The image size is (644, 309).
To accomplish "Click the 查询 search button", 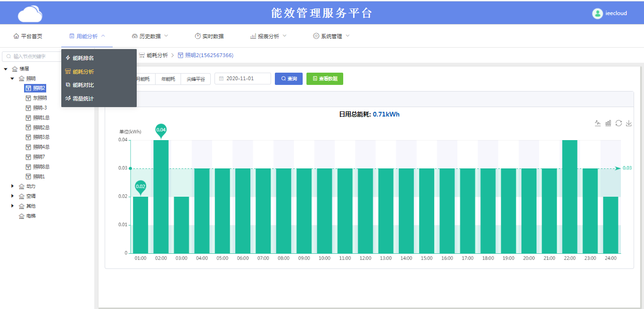I will click(x=289, y=79).
